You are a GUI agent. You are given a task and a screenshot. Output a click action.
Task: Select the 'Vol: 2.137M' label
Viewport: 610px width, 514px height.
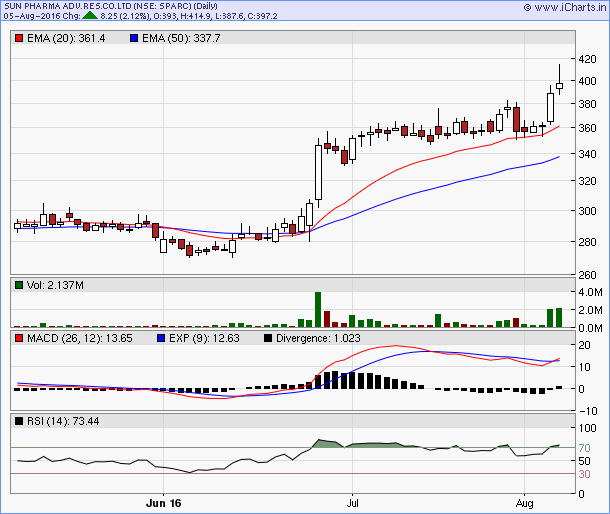(55, 285)
